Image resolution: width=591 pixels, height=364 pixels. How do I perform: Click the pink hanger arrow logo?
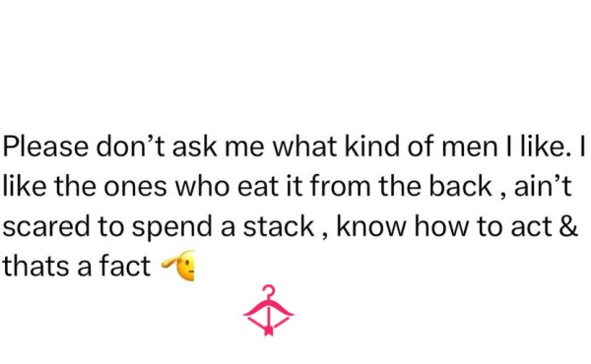coord(268,310)
